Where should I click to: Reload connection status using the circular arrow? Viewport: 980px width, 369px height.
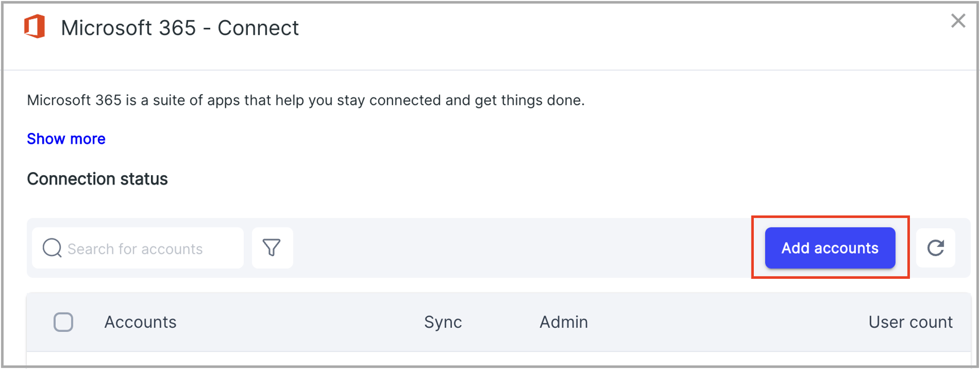(x=936, y=248)
